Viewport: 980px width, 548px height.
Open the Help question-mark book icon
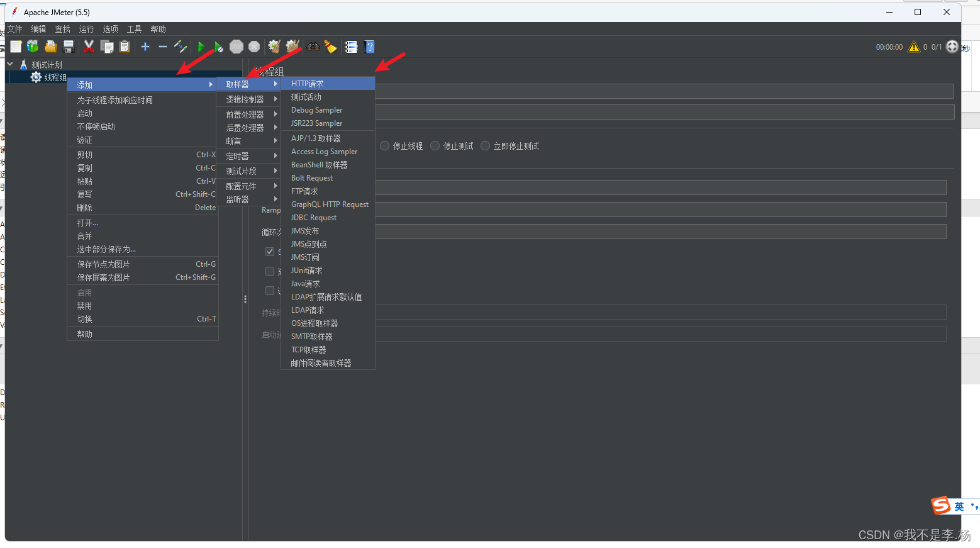coord(369,47)
